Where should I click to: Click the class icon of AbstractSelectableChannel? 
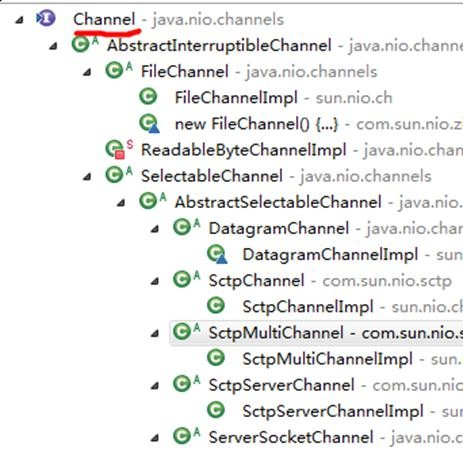click(148, 201)
